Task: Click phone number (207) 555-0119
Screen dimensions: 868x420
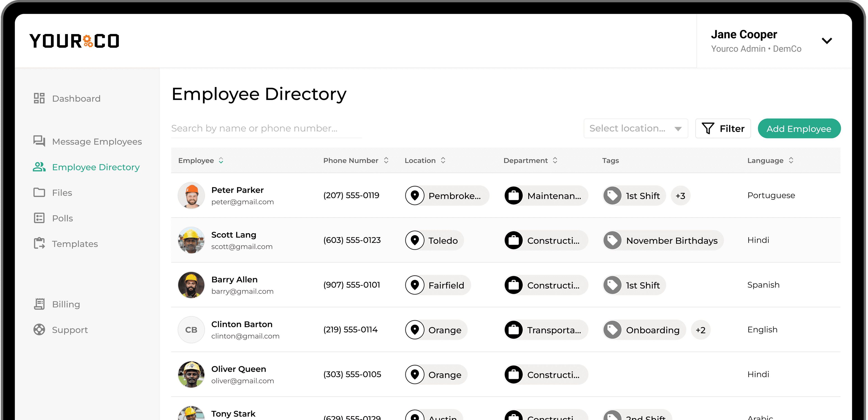Action: pos(351,195)
